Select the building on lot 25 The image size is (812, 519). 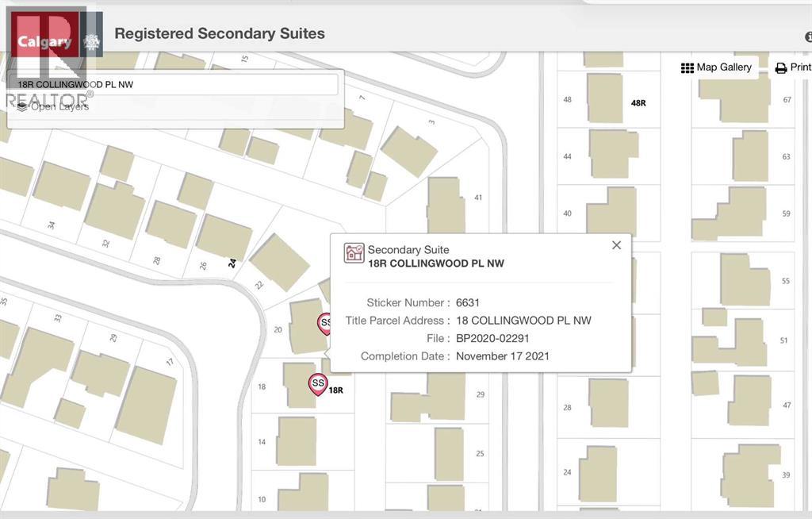click(x=449, y=454)
